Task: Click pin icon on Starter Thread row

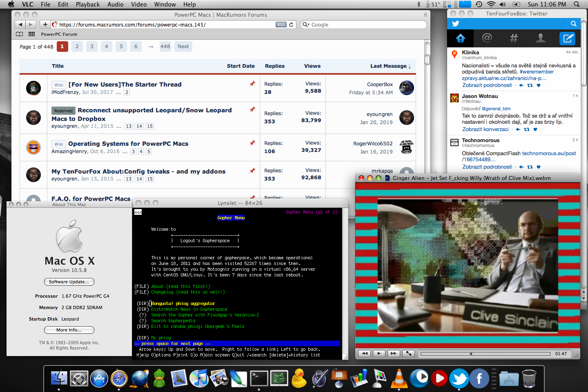Action: 252,84
